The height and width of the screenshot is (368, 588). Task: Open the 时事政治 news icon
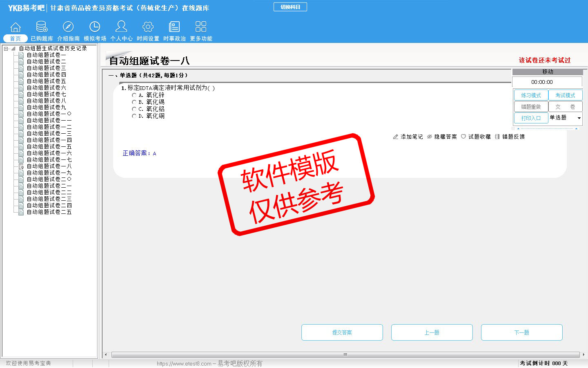[x=174, y=27]
